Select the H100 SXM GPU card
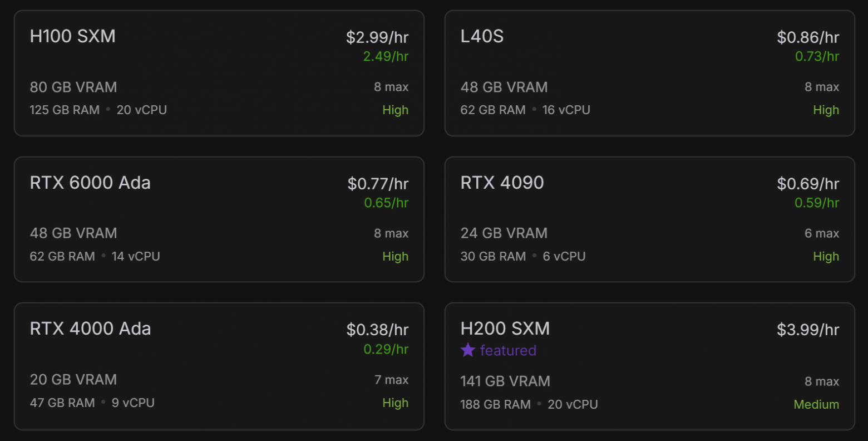 tap(219, 73)
